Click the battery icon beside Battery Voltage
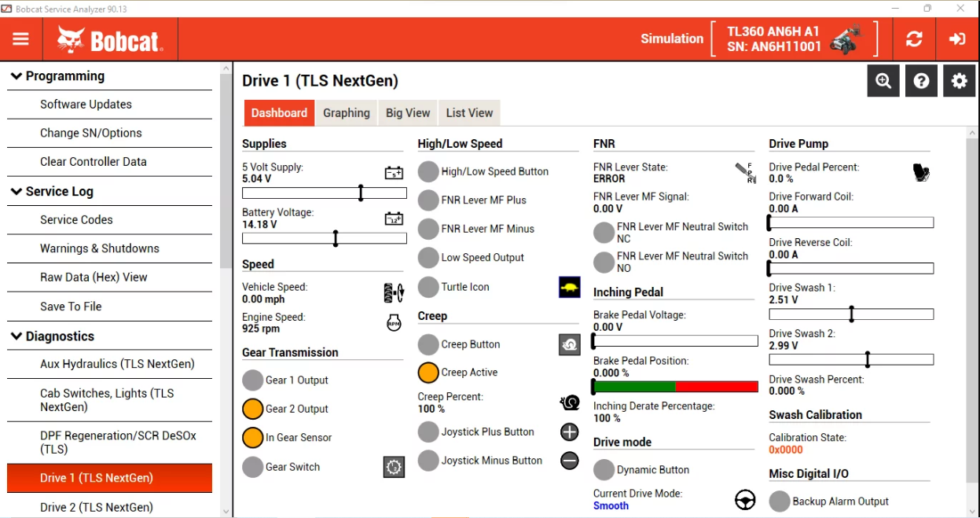Screen dimensions: 980x518 coord(394,219)
